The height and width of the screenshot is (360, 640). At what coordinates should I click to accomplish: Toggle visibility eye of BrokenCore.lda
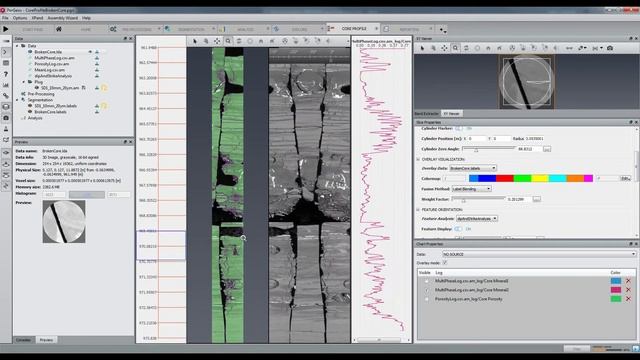point(90,52)
